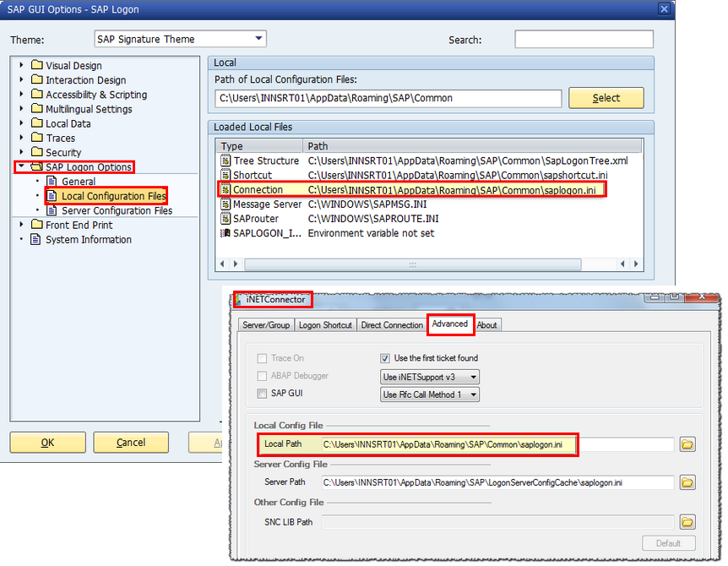The height and width of the screenshot is (566, 728).
Task: Switch to the Logon Shortcut tab
Action: tap(326, 324)
